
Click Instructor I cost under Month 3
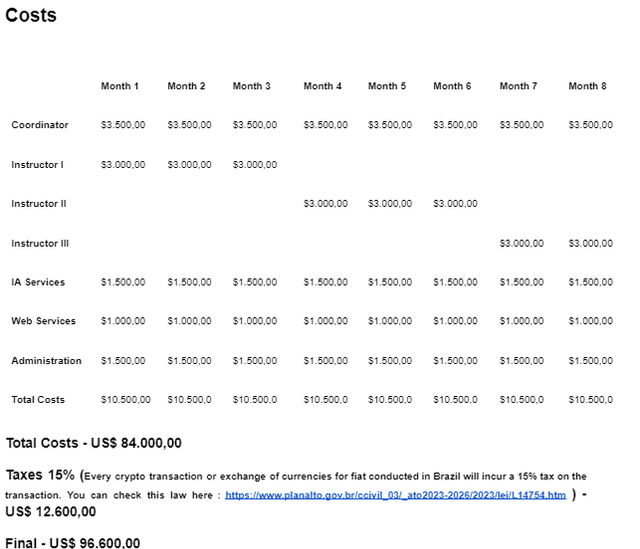[254, 164]
